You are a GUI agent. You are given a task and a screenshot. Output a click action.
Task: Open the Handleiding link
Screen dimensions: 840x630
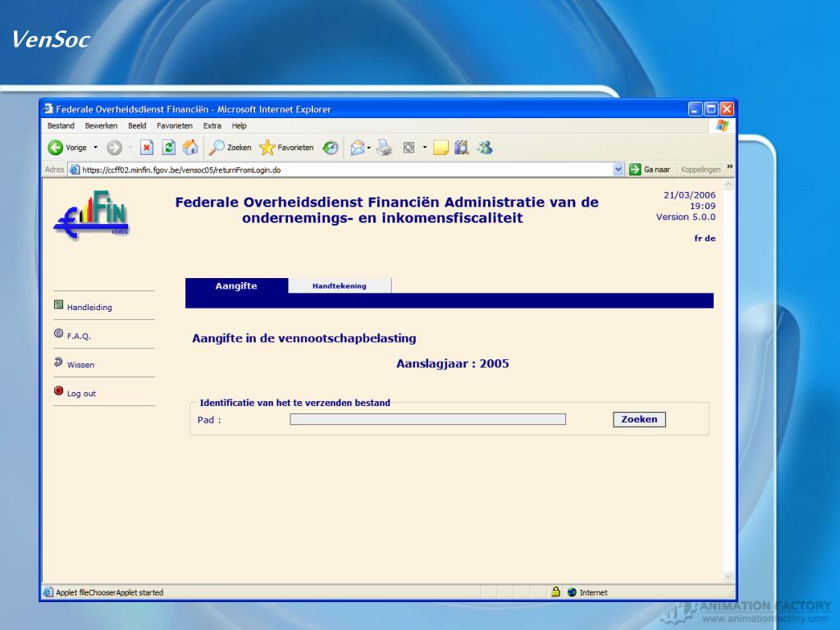click(89, 308)
